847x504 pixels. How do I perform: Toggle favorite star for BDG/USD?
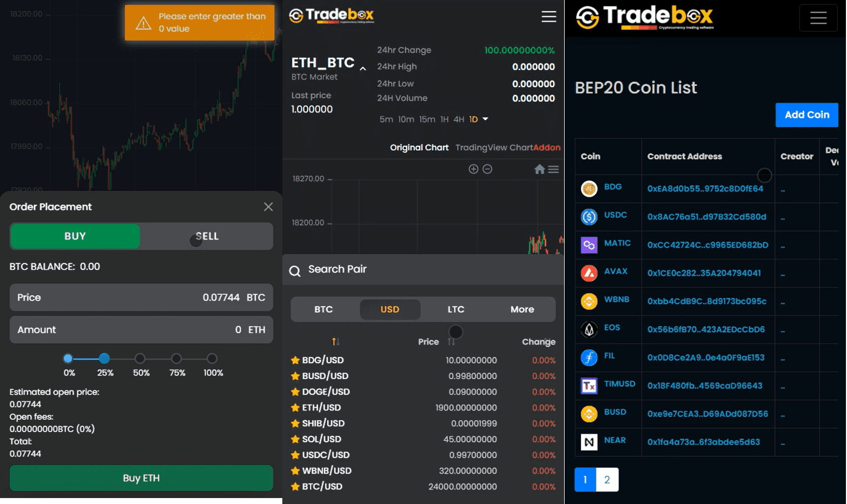click(295, 360)
